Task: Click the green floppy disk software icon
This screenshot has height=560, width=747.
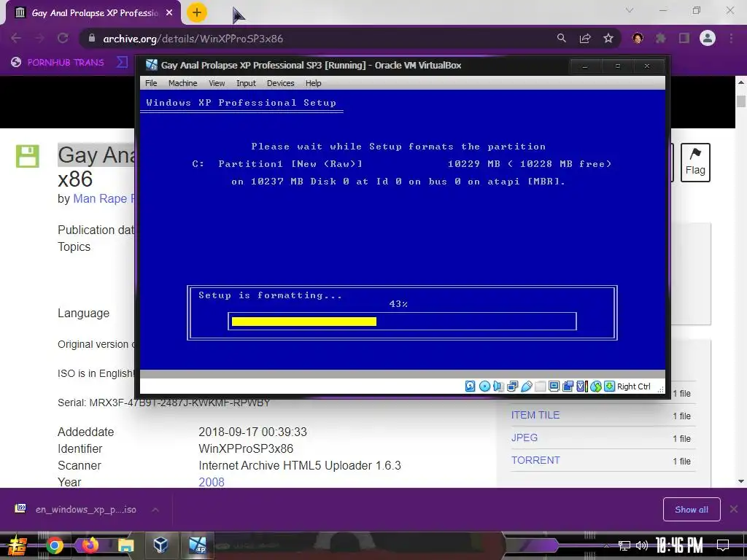Action: click(28, 156)
